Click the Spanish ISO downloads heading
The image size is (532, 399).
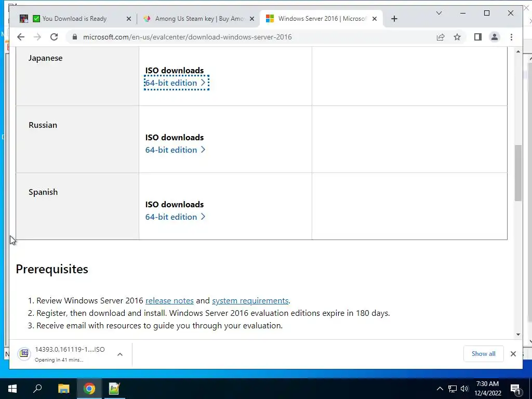[175, 205]
